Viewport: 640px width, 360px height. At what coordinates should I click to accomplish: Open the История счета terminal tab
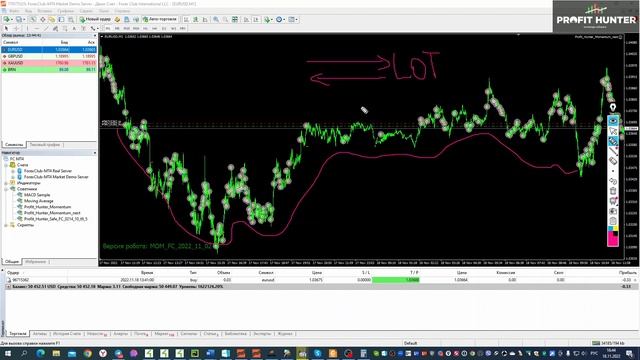pyautogui.click(x=67, y=334)
